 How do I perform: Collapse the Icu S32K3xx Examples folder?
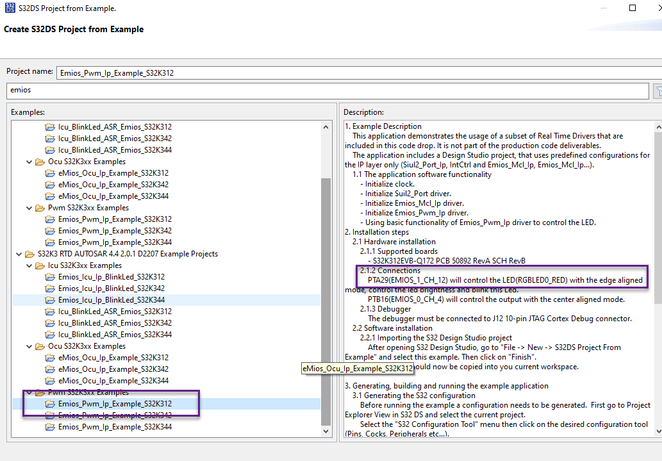pyautogui.click(x=29, y=266)
